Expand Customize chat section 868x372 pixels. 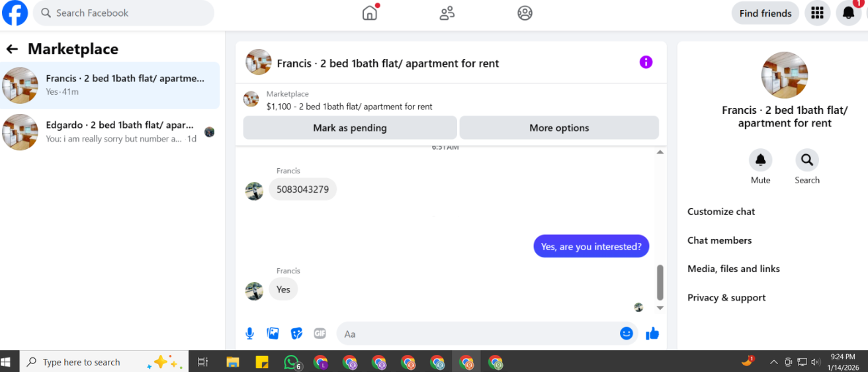click(721, 212)
